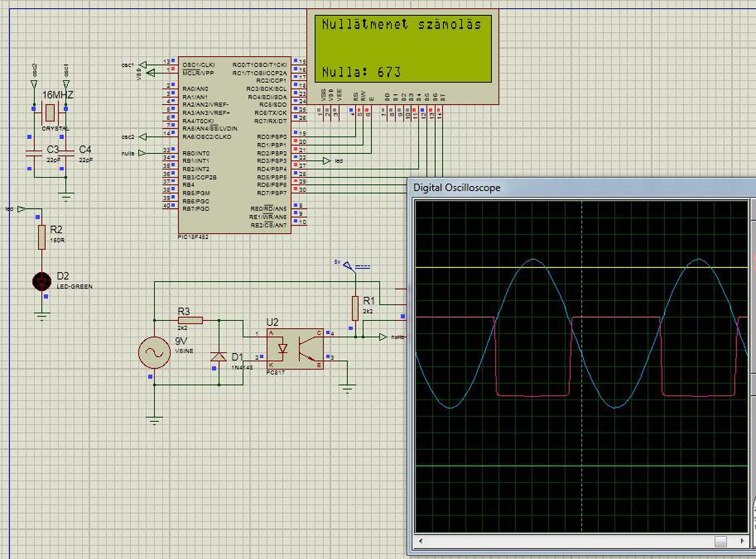The width and height of the screenshot is (756, 559).
Task: Click the VSINE label text
Action: click(184, 351)
